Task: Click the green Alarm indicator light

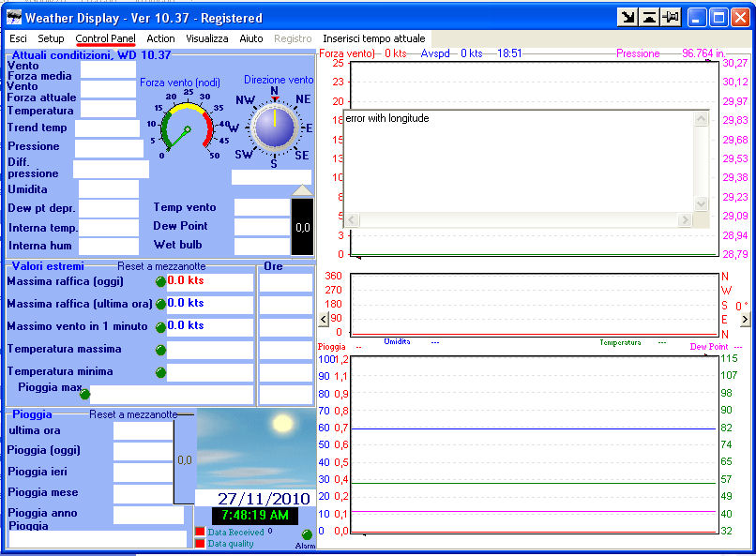Action: point(307,534)
